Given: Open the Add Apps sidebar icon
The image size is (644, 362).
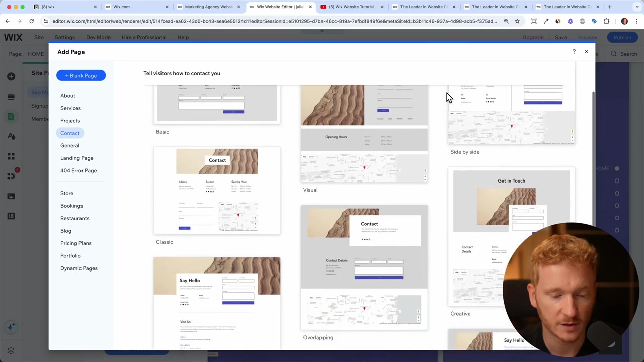Looking at the screenshot, I should point(11,156).
